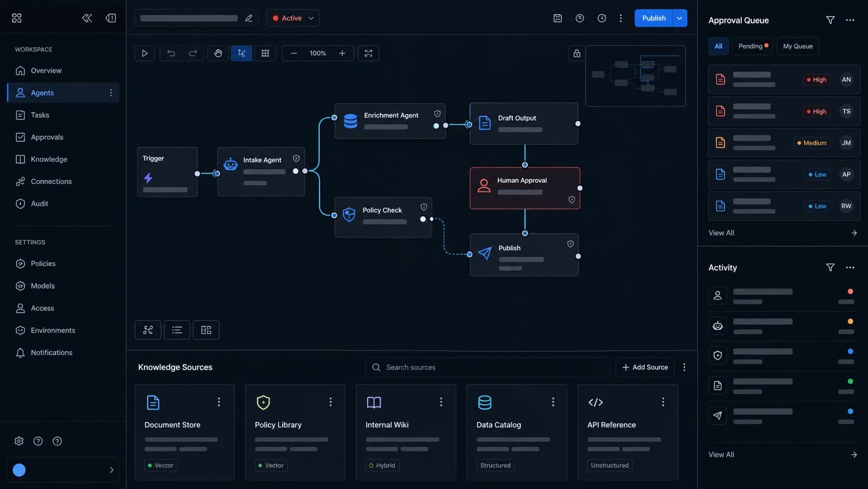Open the Active status dropdown
This screenshot has height=489, width=868.
(x=293, y=18)
